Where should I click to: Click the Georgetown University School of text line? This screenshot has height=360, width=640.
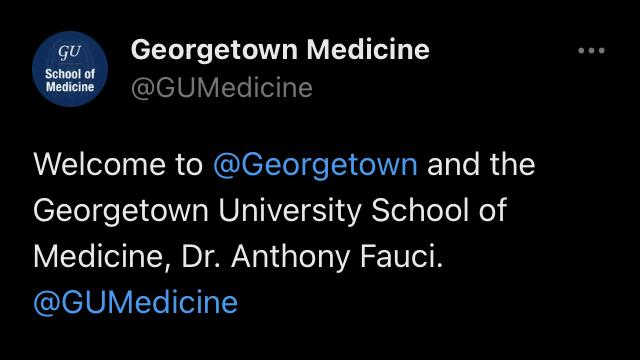pyautogui.click(x=270, y=211)
